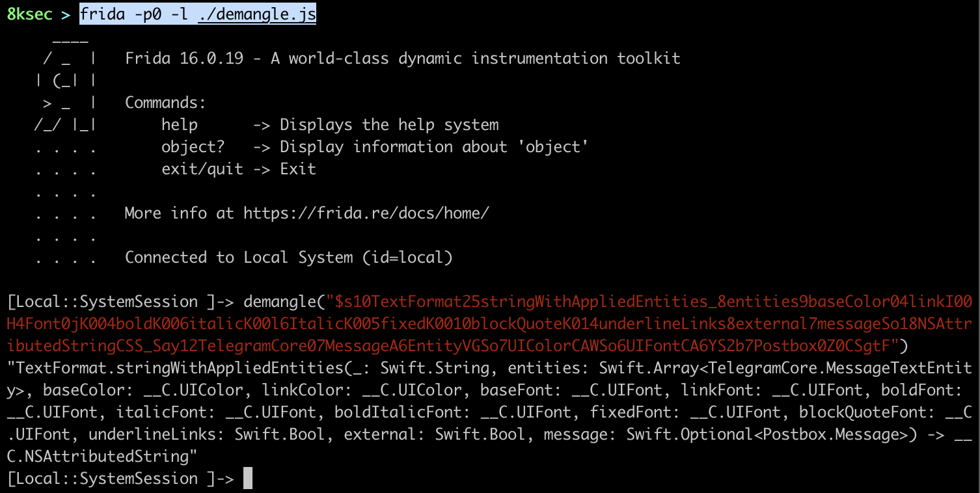The image size is (980, 493).
Task: Click the green 8ksec shell prompt
Action: [29, 14]
